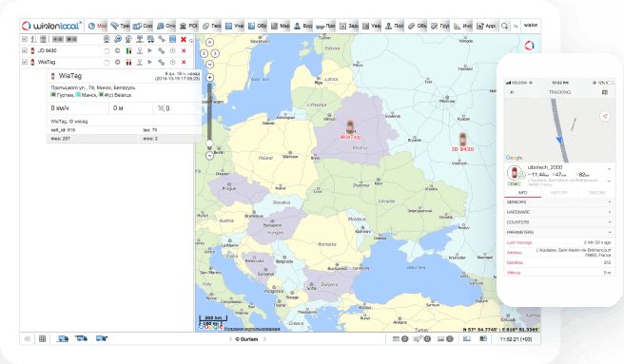624x364 pixels.
Task: Zoom out the map with minus button
Action: coord(209,156)
